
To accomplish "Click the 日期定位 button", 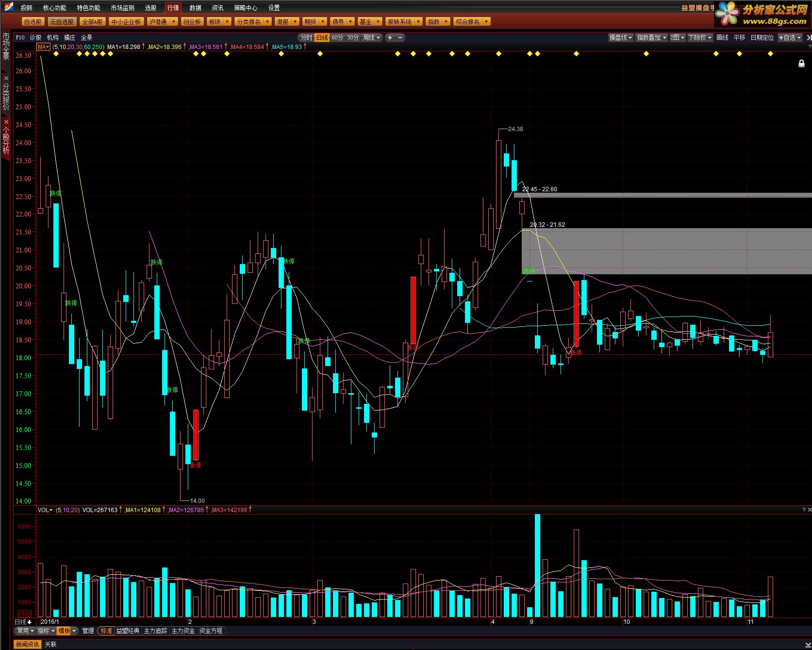I will click(762, 37).
